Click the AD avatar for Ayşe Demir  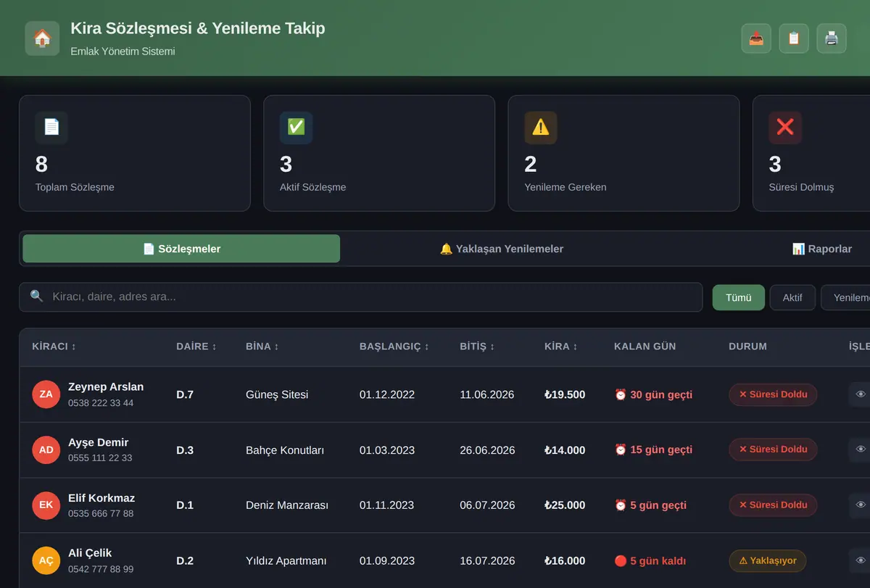[x=46, y=450]
